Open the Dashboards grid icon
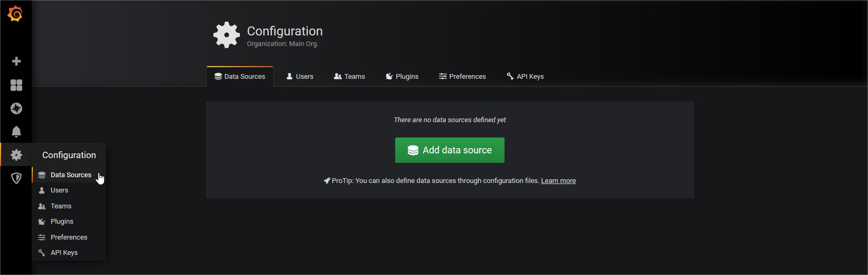This screenshot has height=275, width=868. 16,85
